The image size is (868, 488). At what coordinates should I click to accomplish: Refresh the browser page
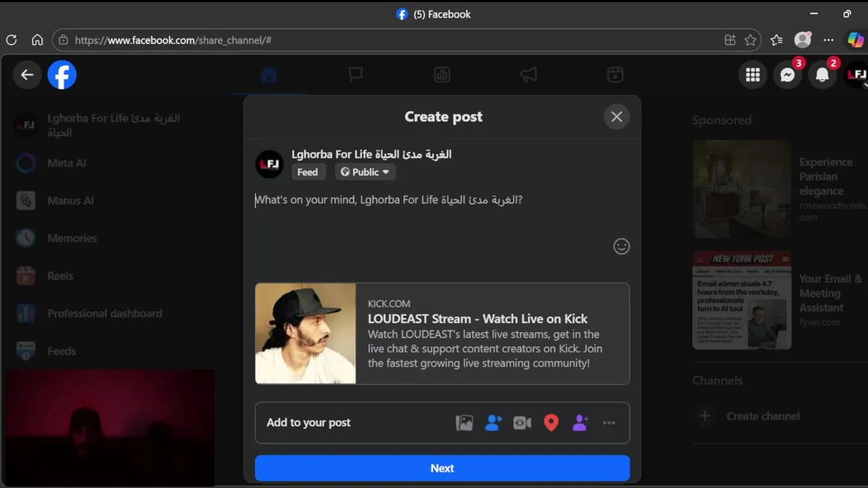click(12, 40)
